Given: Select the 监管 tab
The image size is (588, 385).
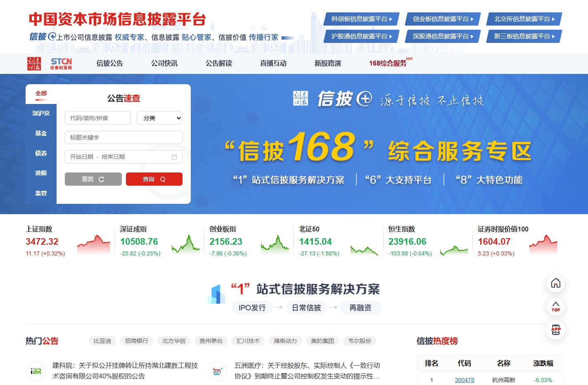Looking at the screenshot, I should (x=41, y=193).
